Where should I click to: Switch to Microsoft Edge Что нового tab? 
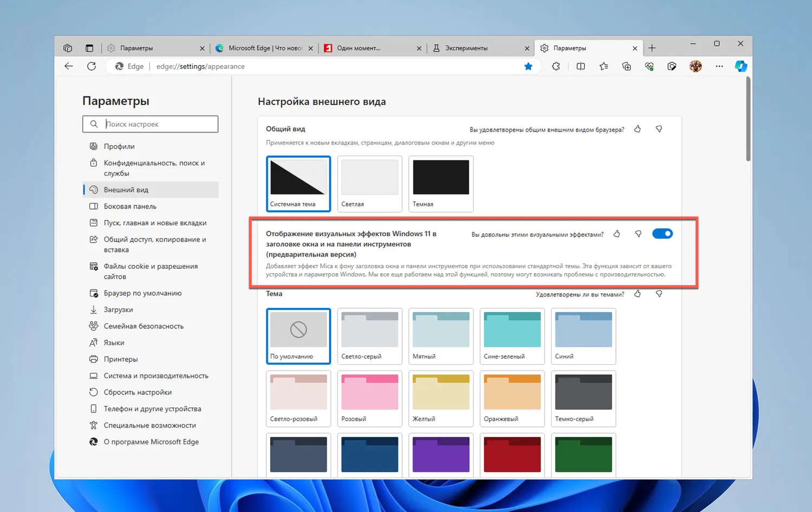(264, 48)
